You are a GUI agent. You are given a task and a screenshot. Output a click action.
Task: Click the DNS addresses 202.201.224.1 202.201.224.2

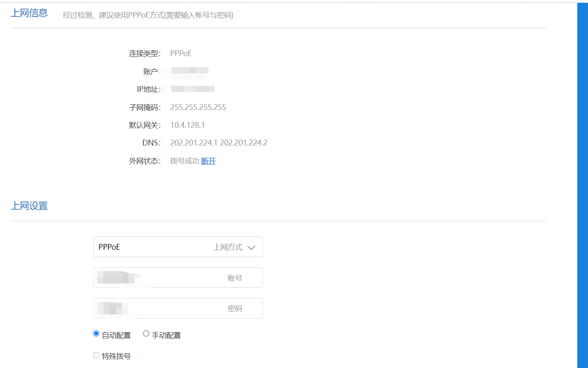pos(218,143)
